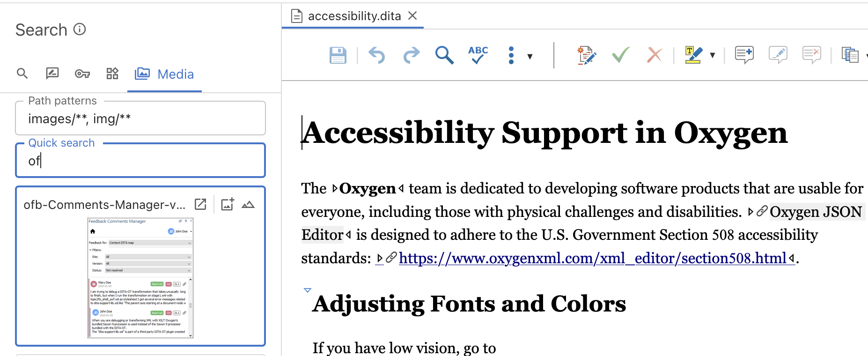Toggle Track Changes in the toolbar
The image size is (868, 356).
pyautogui.click(x=586, y=55)
